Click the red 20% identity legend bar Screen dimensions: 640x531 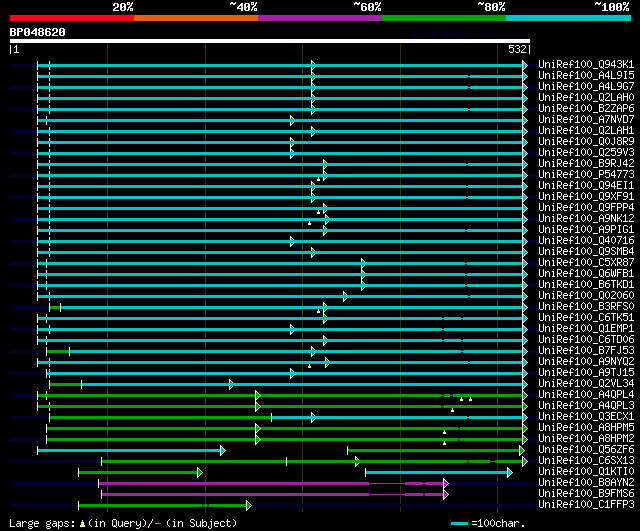click(x=71, y=18)
